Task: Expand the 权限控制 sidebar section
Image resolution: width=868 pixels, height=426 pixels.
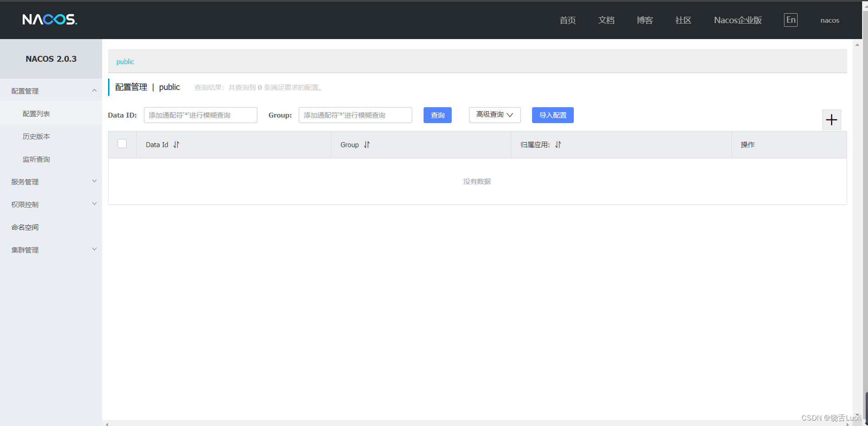Action: click(x=51, y=204)
